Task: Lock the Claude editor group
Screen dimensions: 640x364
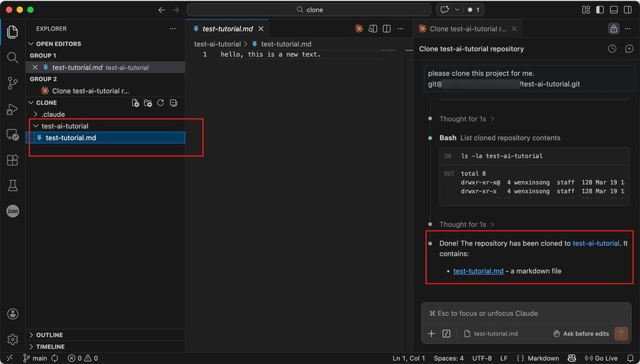Action: tap(614, 29)
